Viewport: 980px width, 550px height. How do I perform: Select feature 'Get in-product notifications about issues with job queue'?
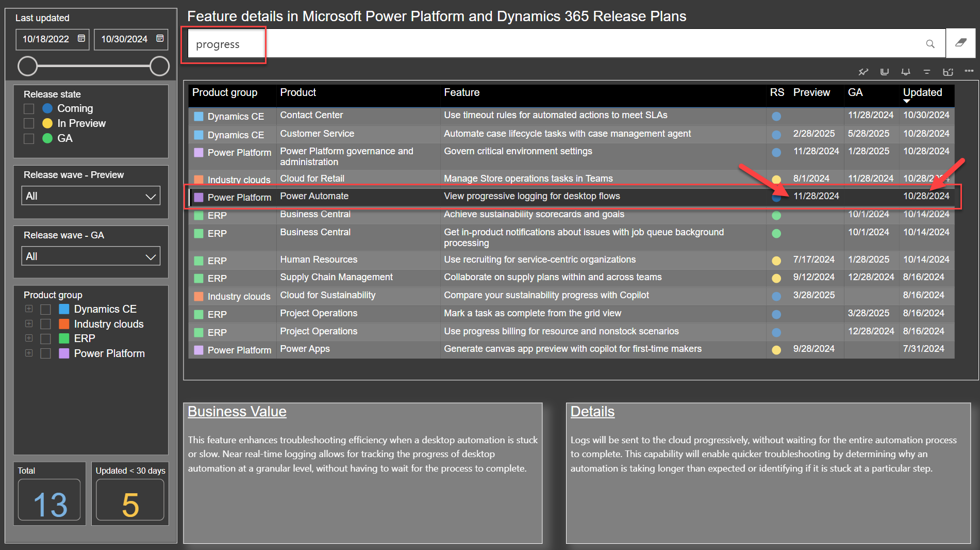click(x=584, y=237)
